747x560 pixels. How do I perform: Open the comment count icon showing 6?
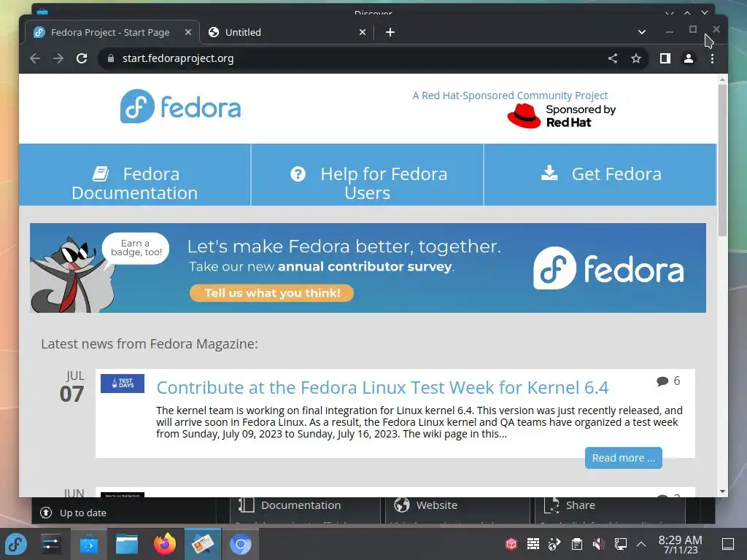click(x=668, y=381)
